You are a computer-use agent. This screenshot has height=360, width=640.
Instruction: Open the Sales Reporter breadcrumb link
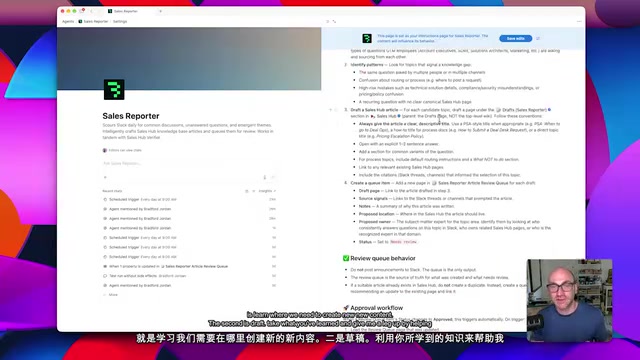click(x=93, y=22)
